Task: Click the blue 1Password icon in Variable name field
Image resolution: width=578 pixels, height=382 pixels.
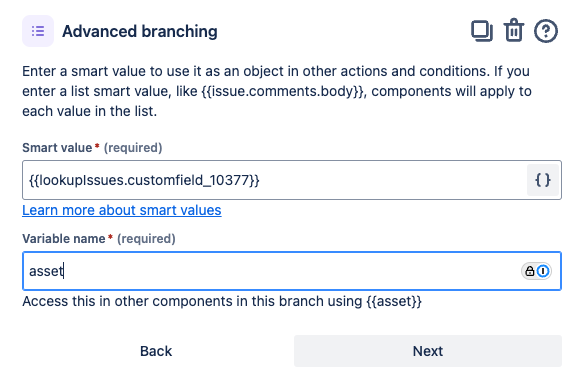Action: 543,271
